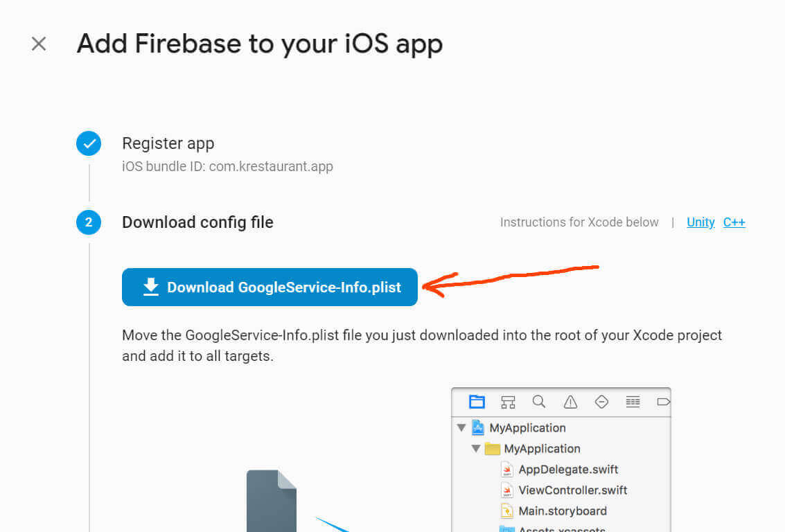Click the Register app step title
785x532 pixels.
pyautogui.click(x=168, y=143)
